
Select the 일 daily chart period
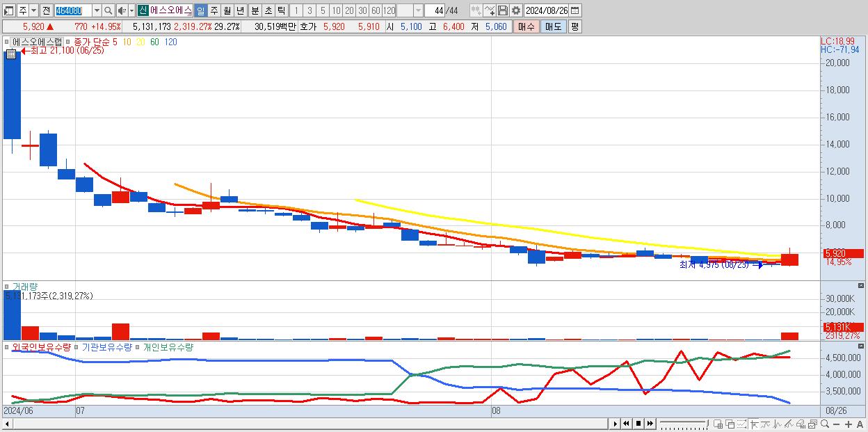click(x=200, y=10)
